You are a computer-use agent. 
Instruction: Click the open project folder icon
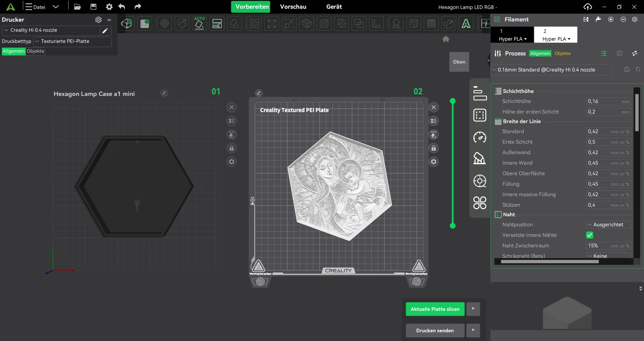tap(77, 7)
